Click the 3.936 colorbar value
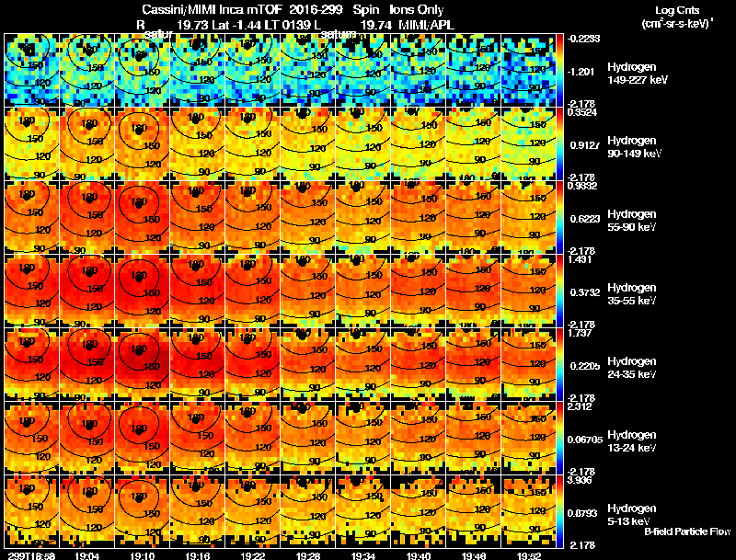The image size is (736, 560). click(x=580, y=480)
